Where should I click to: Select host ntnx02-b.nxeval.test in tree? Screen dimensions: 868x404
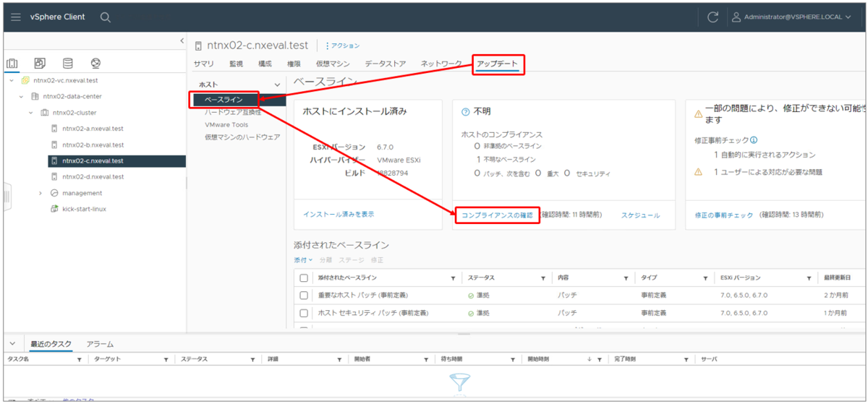point(93,145)
